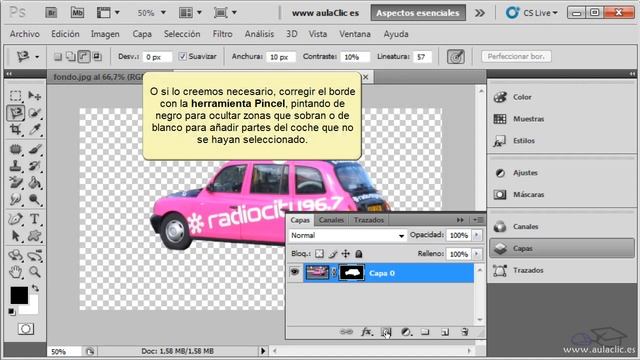Image resolution: width=640 pixels, height=360 pixels.
Task: Choose Intersect with Selection mode
Action: click(x=97, y=56)
